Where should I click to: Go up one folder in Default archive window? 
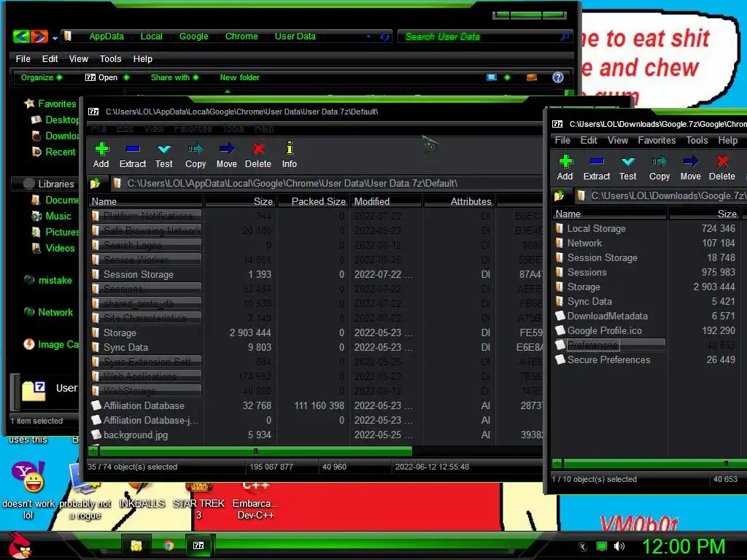(96, 183)
